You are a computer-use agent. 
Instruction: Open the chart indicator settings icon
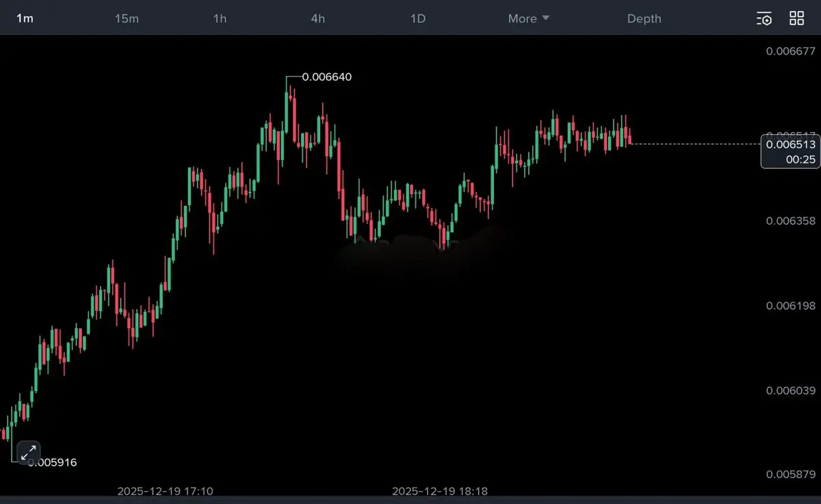764,18
